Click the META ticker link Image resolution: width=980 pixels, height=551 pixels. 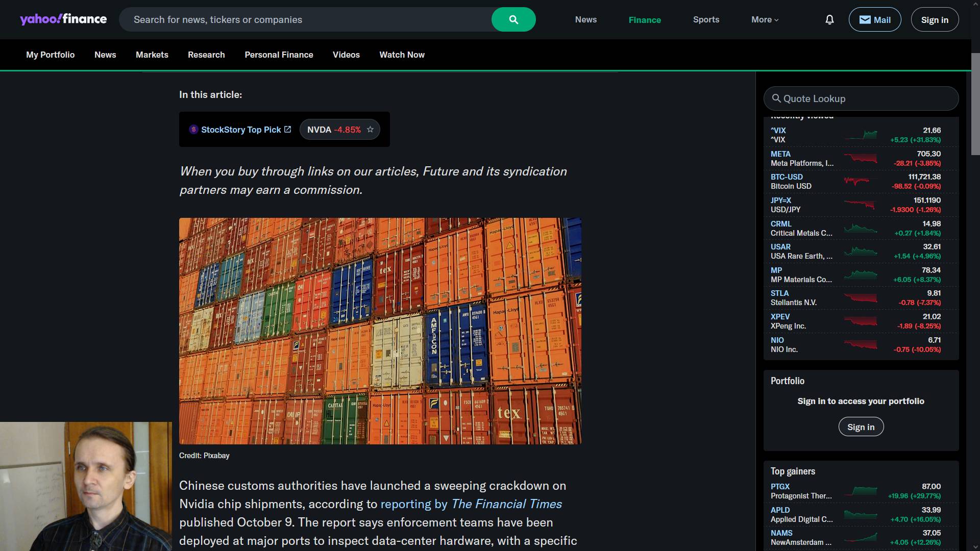click(780, 154)
